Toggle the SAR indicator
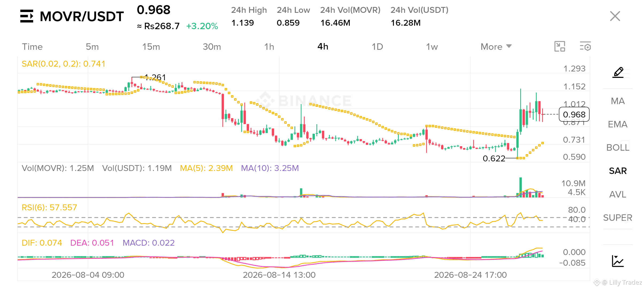 618,171
